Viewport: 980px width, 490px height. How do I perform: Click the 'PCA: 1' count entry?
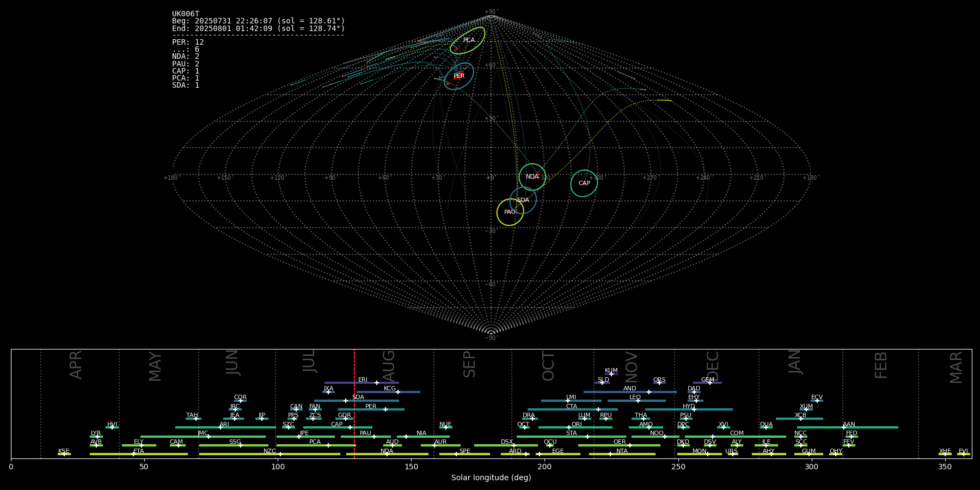pyautogui.click(x=186, y=78)
